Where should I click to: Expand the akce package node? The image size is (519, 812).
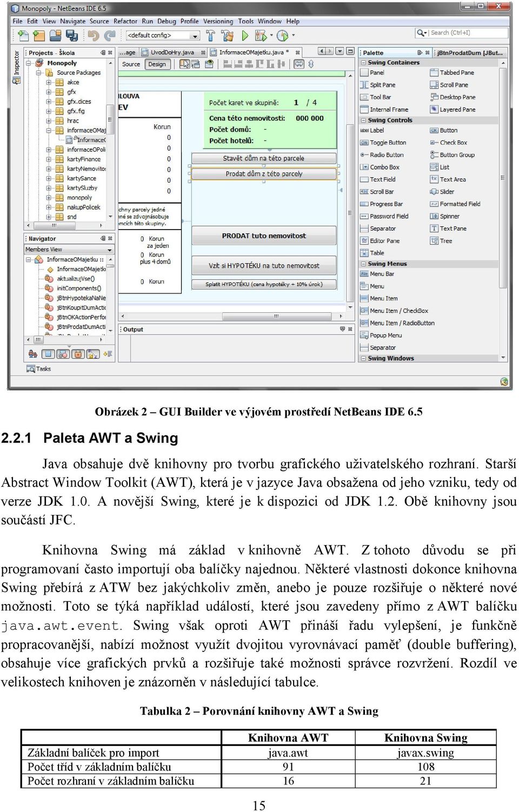point(49,83)
